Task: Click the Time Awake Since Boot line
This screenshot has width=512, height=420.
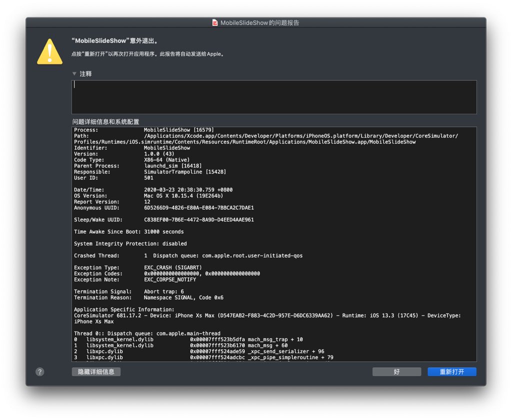Action: [x=128, y=232]
